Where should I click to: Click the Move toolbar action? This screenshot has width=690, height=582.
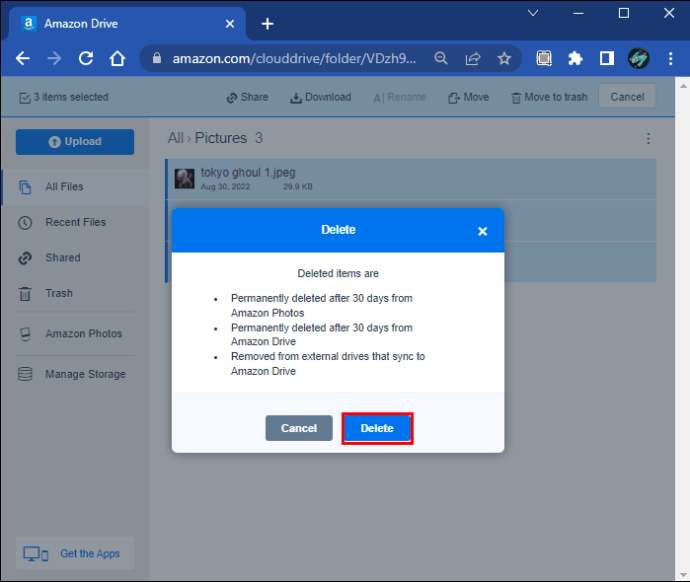pyautogui.click(x=468, y=97)
